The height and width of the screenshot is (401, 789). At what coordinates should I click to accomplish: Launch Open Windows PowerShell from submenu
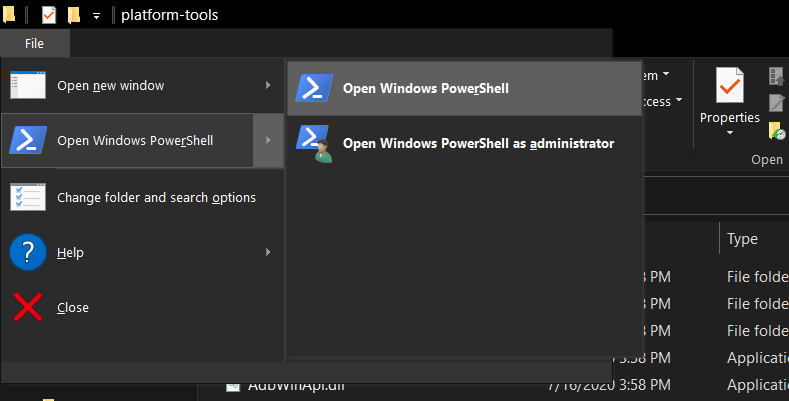pyautogui.click(x=464, y=89)
